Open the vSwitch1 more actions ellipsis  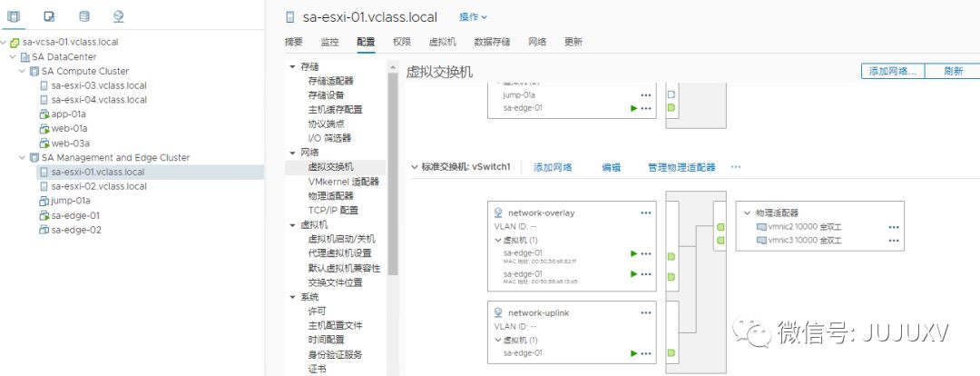(736, 167)
